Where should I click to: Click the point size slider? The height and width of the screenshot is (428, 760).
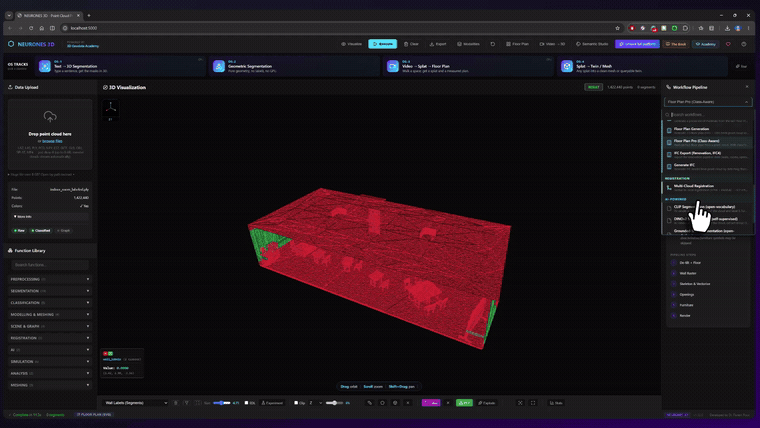click(x=222, y=403)
